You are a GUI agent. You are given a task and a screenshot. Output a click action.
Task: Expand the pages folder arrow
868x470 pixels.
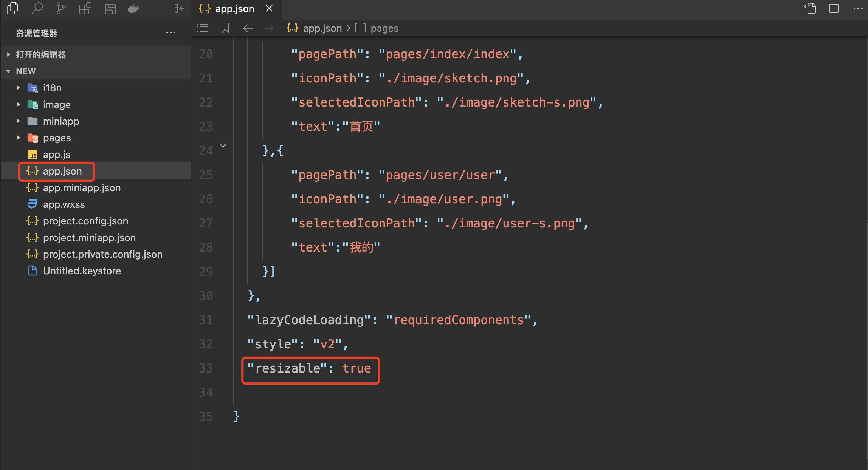[x=18, y=138]
